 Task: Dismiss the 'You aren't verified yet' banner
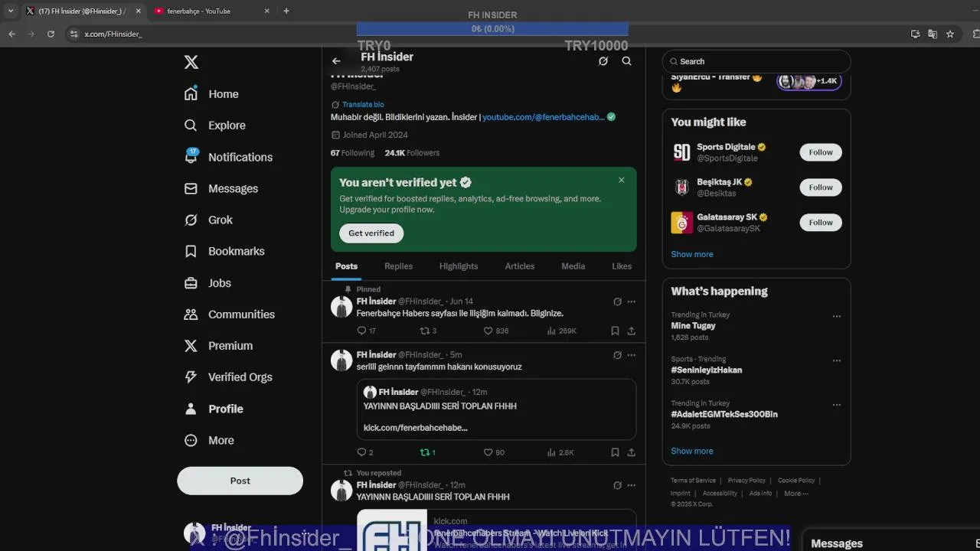tap(622, 180)
